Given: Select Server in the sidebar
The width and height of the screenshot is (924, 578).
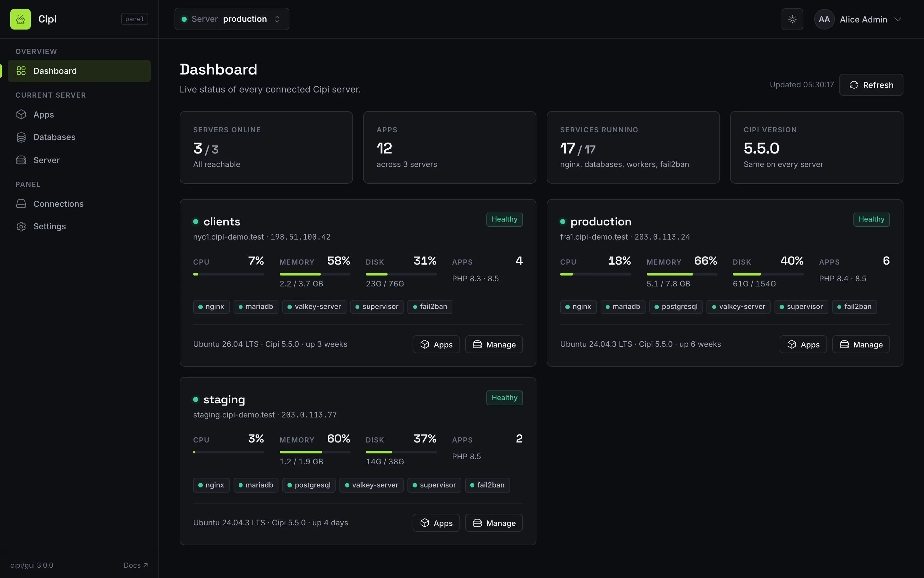Looking at the screenshot, I should [79, 160].
